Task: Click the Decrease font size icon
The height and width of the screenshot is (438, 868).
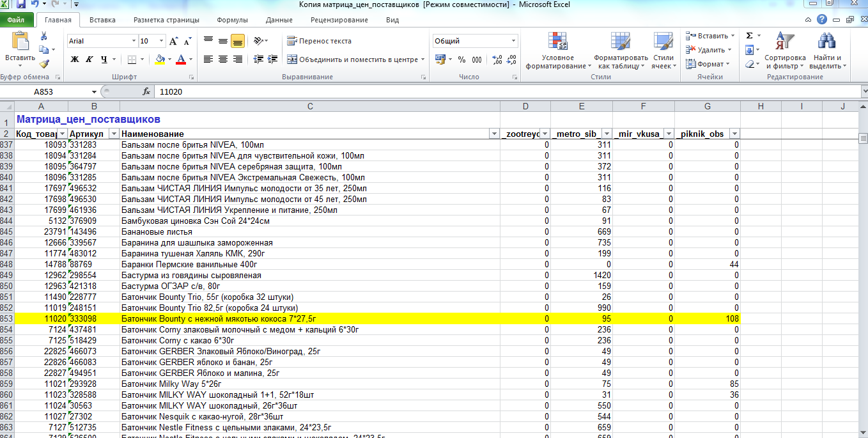Action: click(188, 42)
